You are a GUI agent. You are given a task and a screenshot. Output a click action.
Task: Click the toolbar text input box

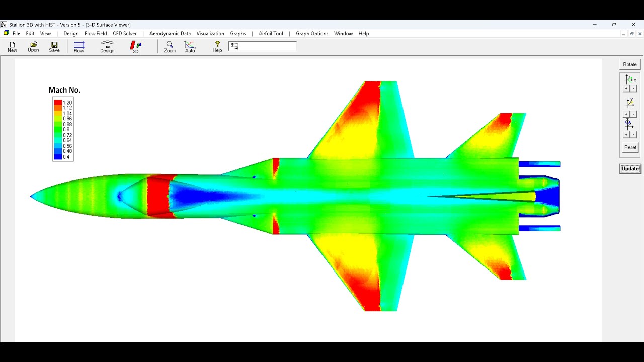pos(262,46)
